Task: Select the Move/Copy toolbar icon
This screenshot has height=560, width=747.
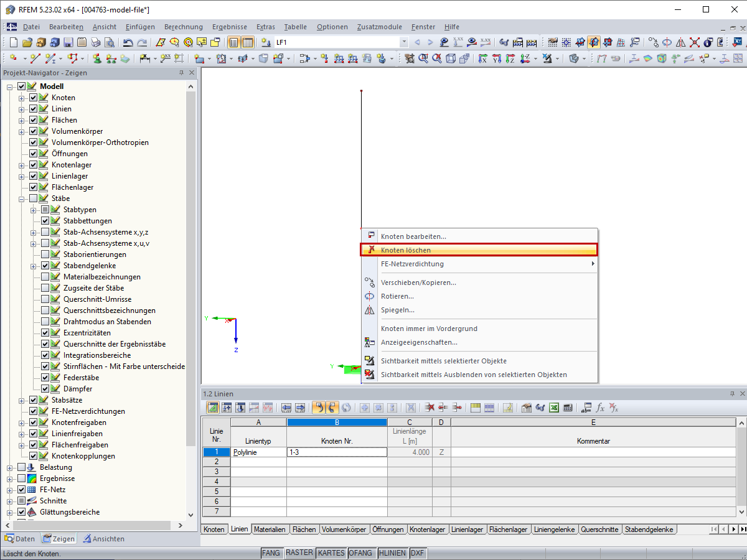Action: pos(654,42)
